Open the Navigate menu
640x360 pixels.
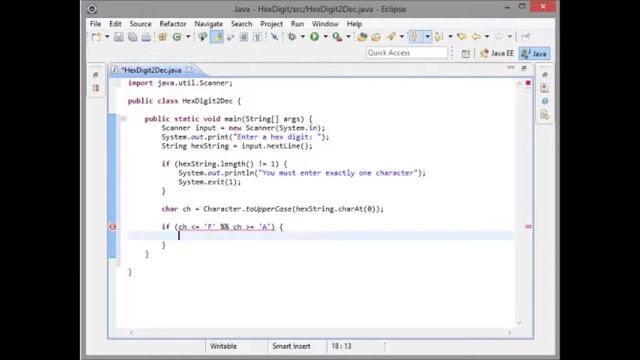(209, 24)
